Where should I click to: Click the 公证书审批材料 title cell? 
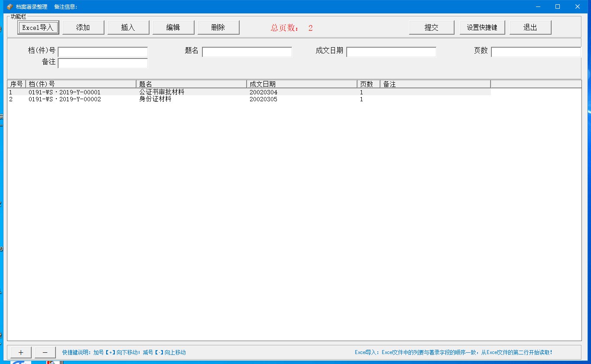click(162, 92)
